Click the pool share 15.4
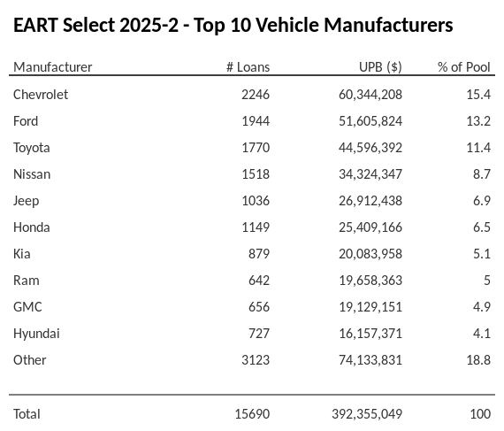 tap(478, 95)
